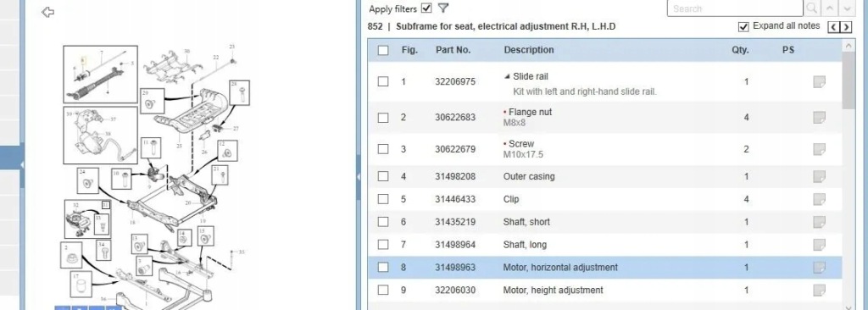This screenshot has width=868, height=310.
Task: Check the box for Motor, horizontal adjustment
Action: coord(383,268)
